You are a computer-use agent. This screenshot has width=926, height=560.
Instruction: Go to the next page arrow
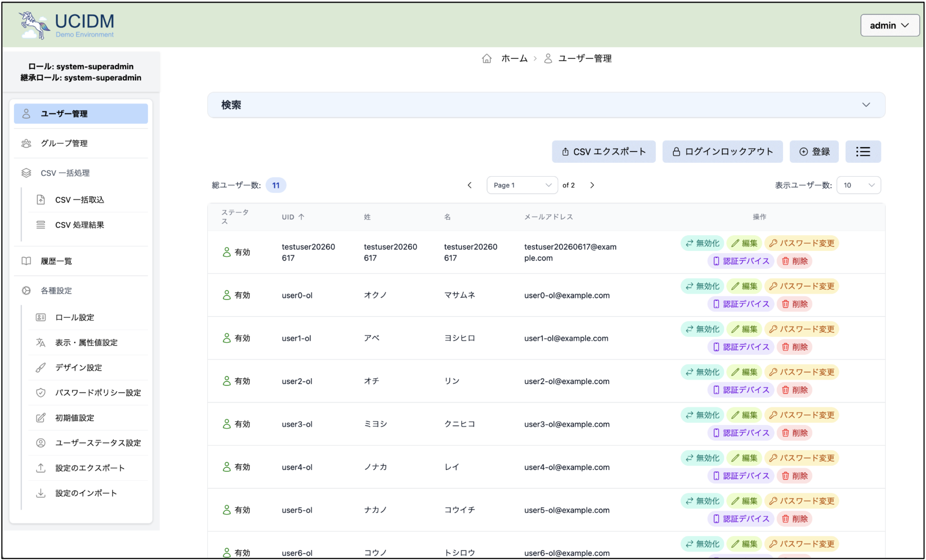click(x=592, y=185)
